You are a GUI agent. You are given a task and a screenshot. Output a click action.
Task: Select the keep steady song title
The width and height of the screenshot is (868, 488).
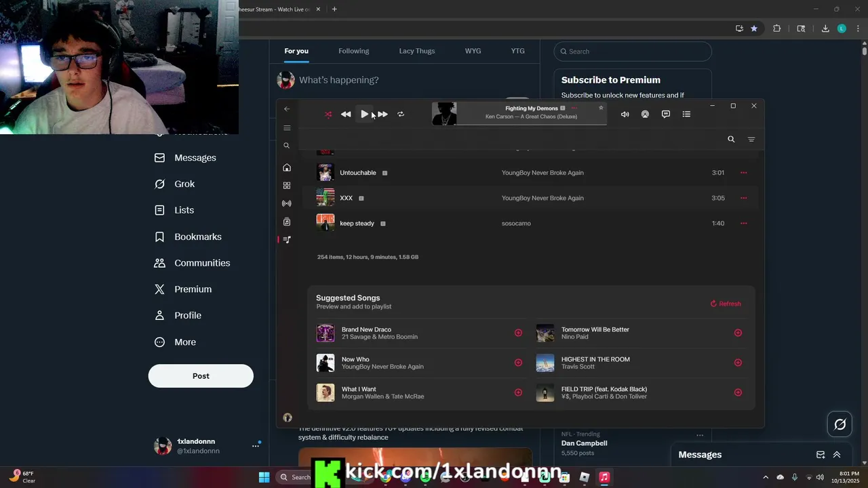(357, 223)
